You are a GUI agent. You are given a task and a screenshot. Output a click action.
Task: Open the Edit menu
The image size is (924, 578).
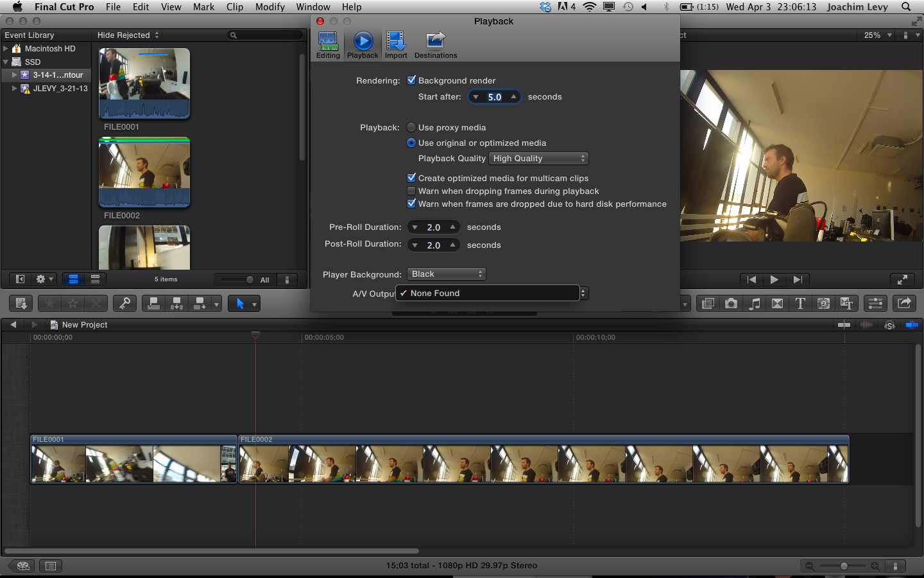pyautogui.click(x=141, y=7)
